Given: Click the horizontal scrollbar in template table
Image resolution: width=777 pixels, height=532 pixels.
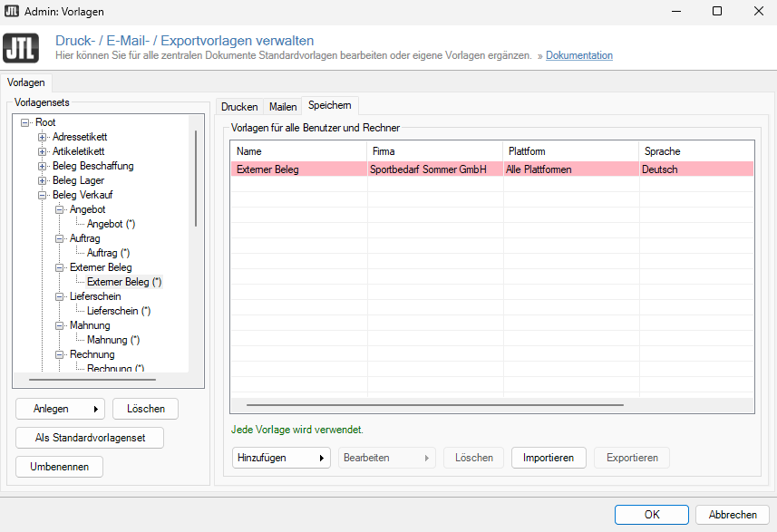Looking at the screenshot, I should click(434, 405).
